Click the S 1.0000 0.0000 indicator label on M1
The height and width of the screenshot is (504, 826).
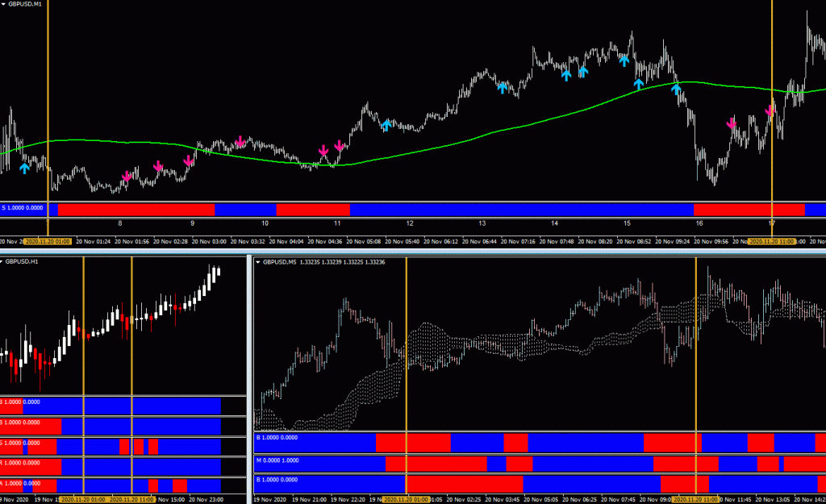(23, 208)
